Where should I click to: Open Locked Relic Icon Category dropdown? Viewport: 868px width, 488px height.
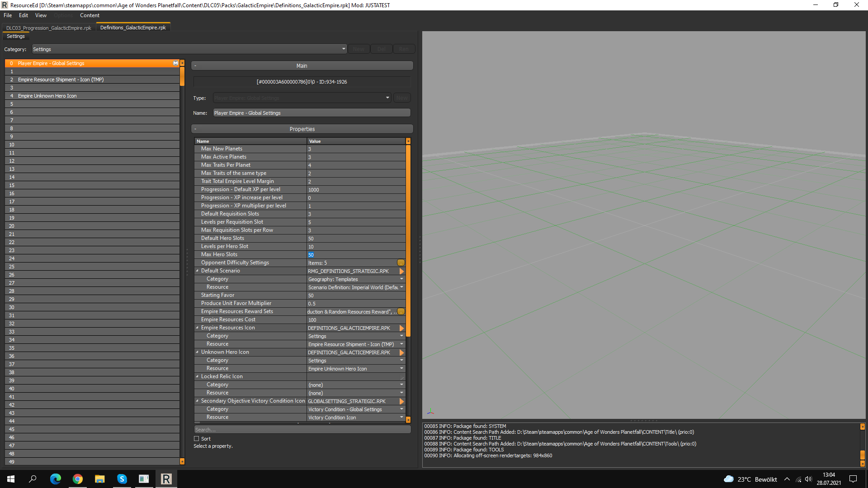coord(356,385)
